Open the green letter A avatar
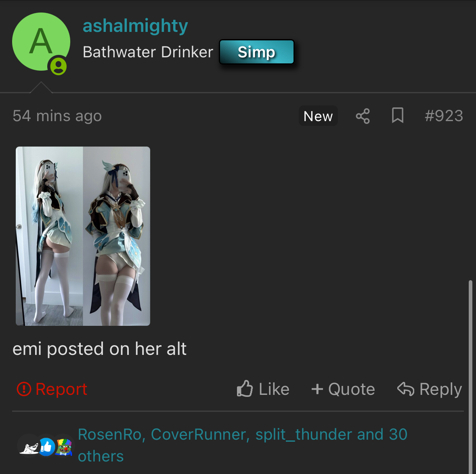Screen dimensions: 476x474 point(41,42)
